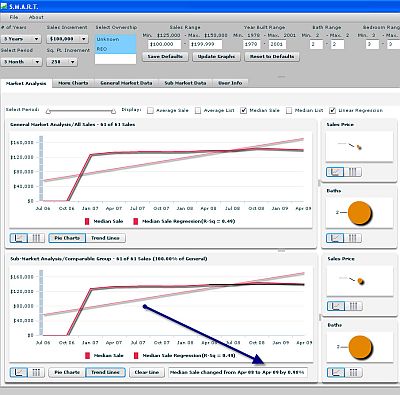Select line chart view for Sub-Market Analysis
Image resolution: width=400 pixels, height=395 pixels.
click(x=19, y=372)
